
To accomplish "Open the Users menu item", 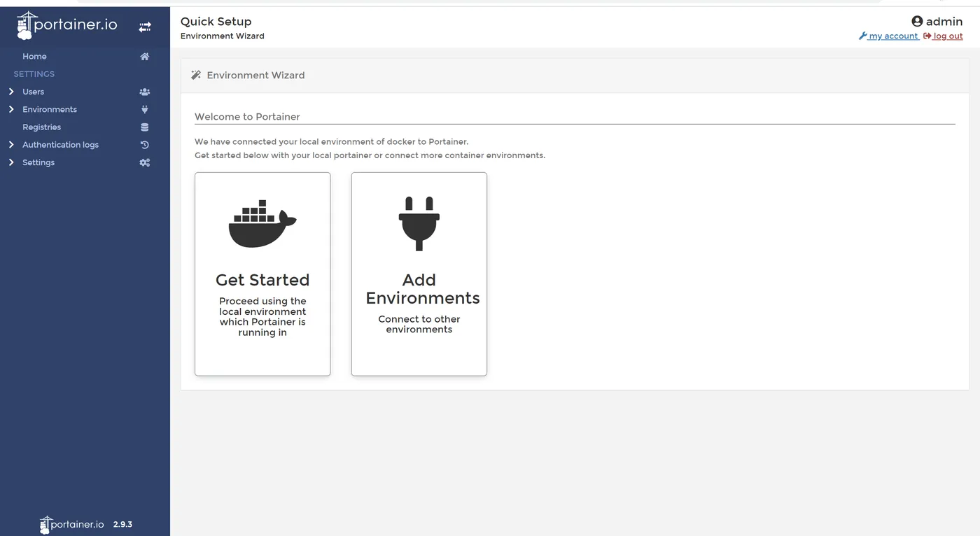I will [33, 92].
